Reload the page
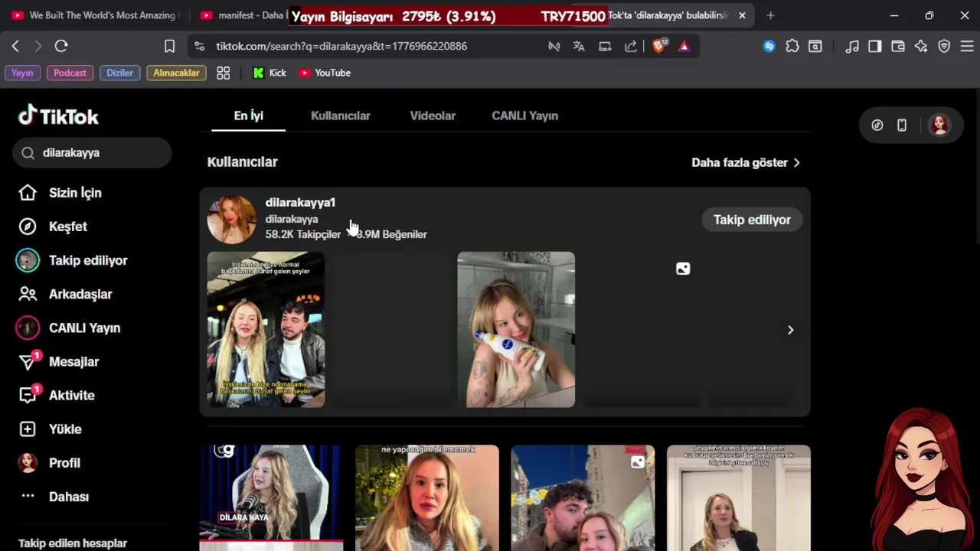The width and height of the screenshot is (980, 551). point(61,46)
